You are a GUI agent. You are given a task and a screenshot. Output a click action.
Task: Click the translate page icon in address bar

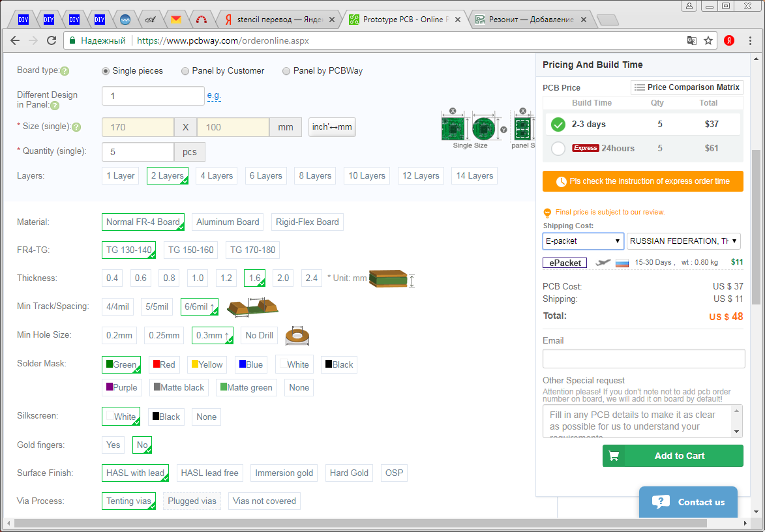tap(691, 40)
